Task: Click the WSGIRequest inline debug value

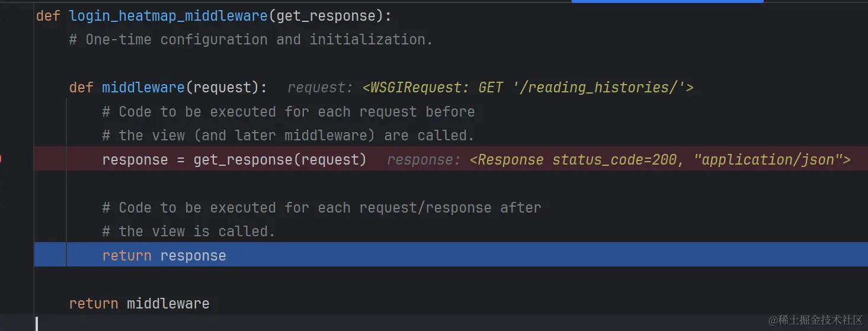Action: point(528,88)
